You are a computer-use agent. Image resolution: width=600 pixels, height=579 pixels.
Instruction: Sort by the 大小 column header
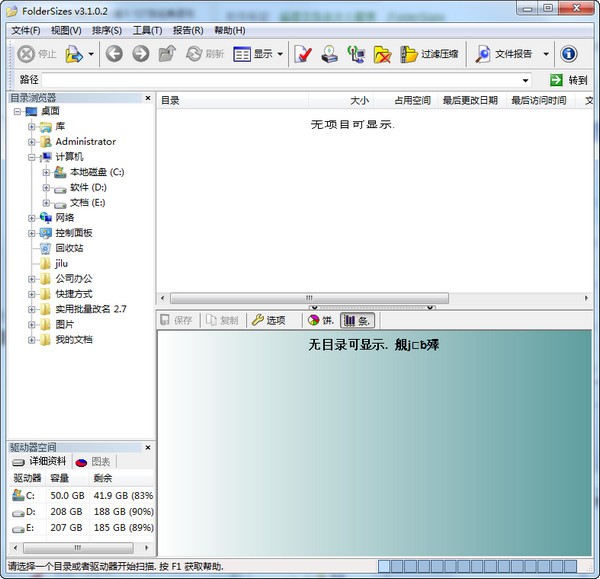click(341, 101)
